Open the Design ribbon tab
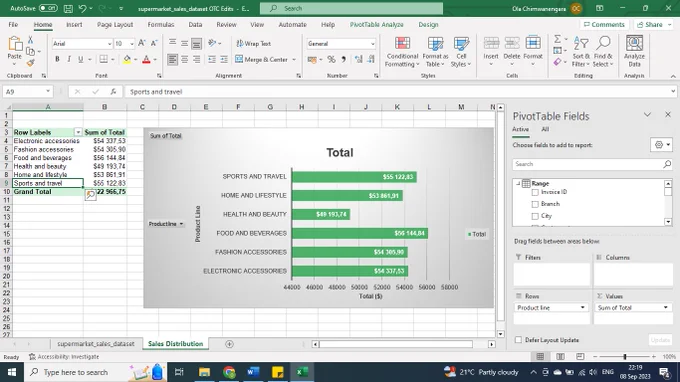This screenshot has width=680, height=382. click(428, 25)
